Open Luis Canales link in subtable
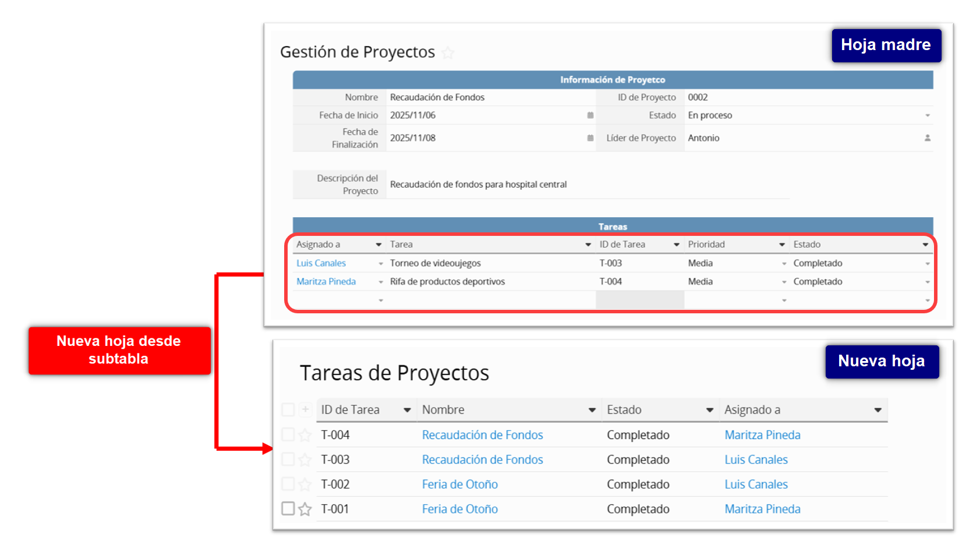Viewport: 980px width, 555px height. point(321,263)
